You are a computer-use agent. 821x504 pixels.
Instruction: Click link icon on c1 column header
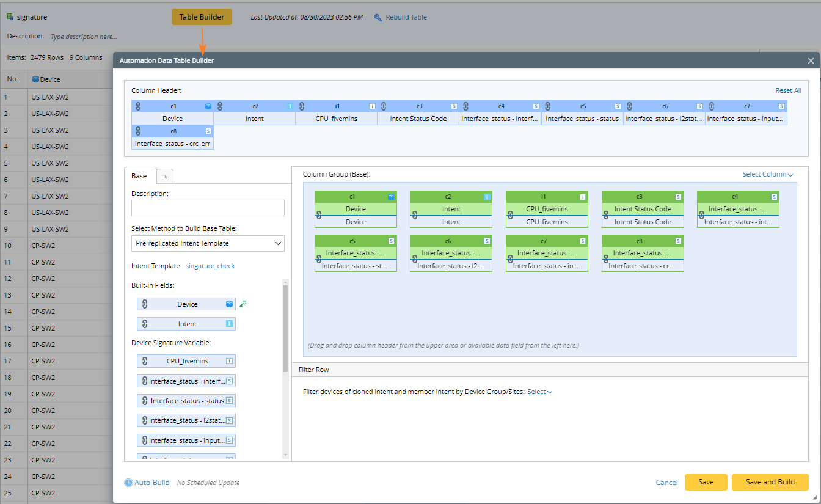138,106
